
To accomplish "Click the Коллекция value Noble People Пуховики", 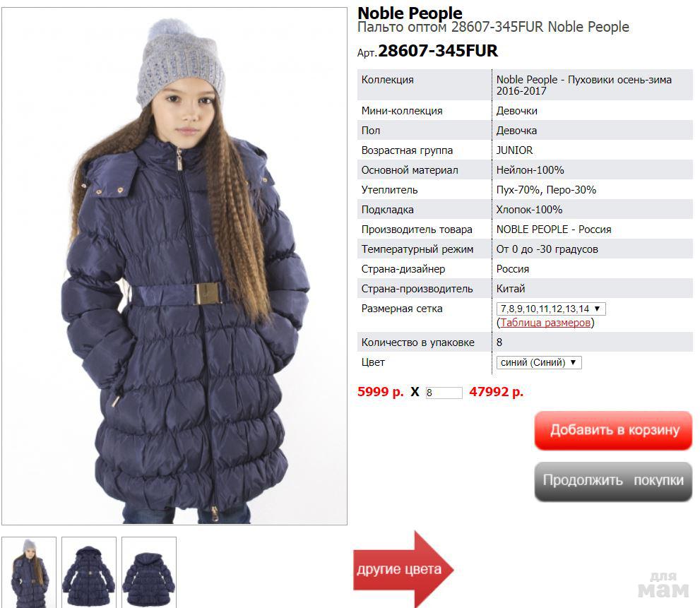I will pos(584,85).
